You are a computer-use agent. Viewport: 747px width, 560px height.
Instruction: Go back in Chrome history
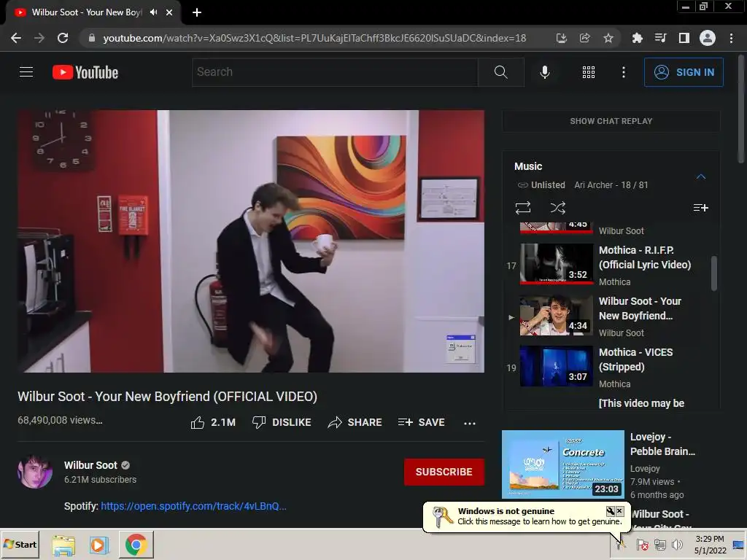click(16, 38)
